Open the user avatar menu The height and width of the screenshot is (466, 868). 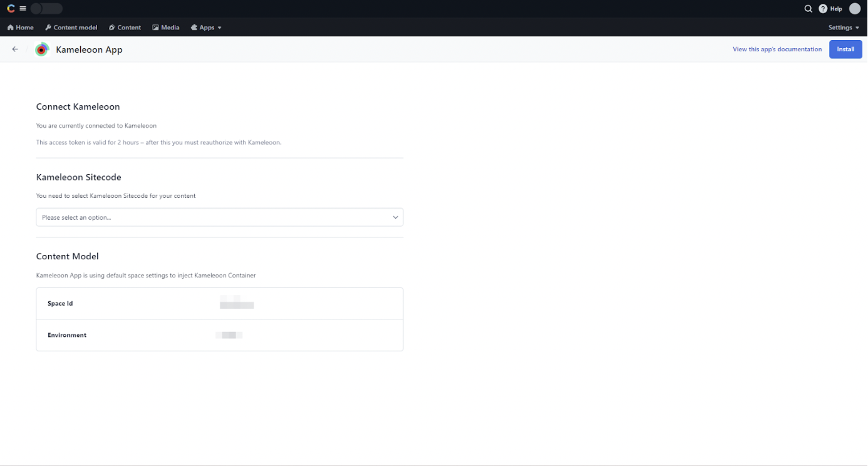tap(854, 9)
